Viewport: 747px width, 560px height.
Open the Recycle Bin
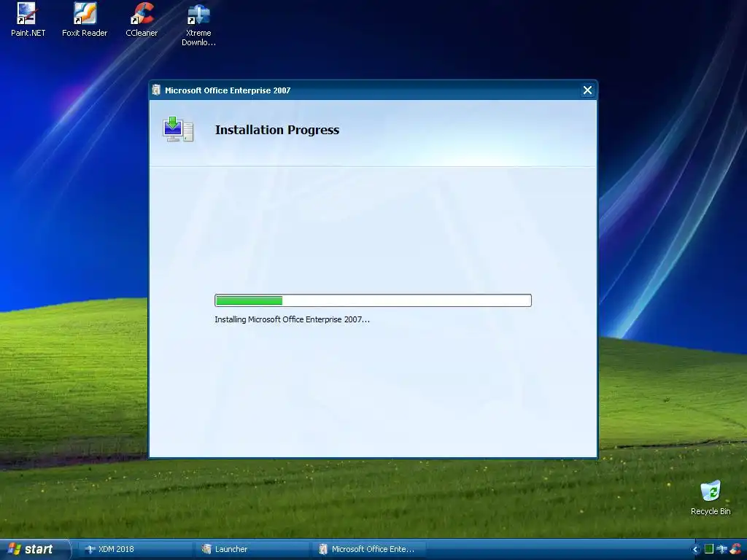(x=711, y=497)
